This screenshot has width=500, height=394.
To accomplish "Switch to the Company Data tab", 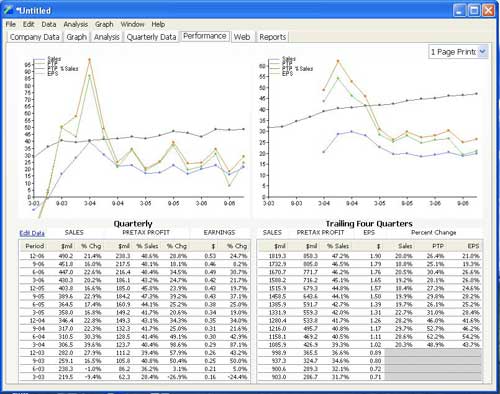I will [34, 37].
